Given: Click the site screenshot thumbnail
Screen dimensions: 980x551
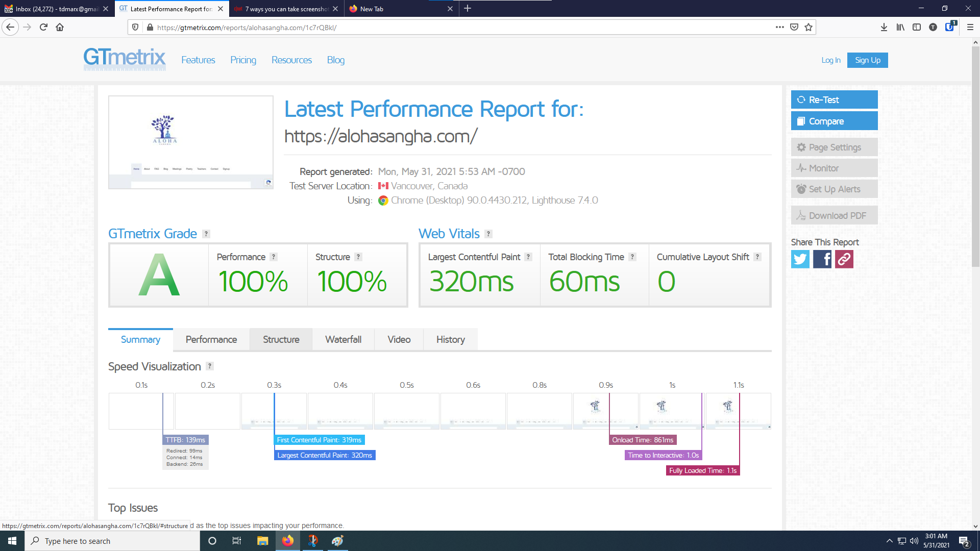Looking at the screenshot, I should (190, 142).
